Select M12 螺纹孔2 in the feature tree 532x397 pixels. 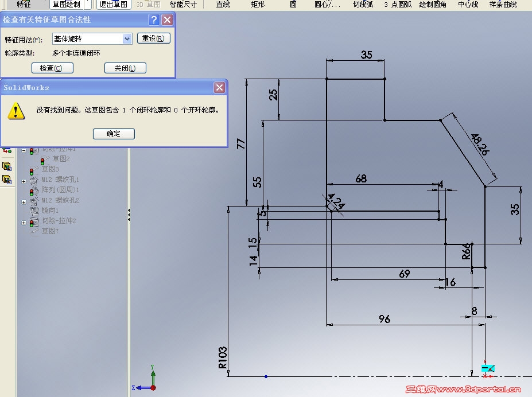60,200
